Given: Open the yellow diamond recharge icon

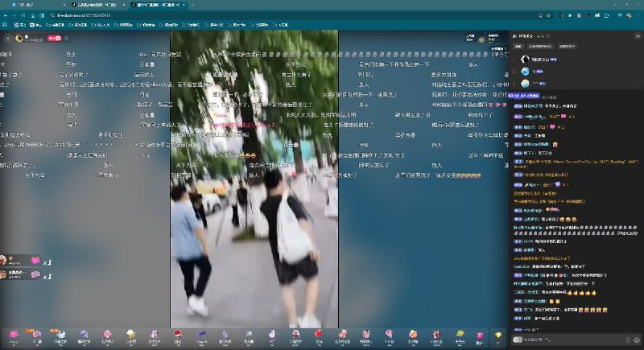Looking at the screenshot, I should coord(498,336).
